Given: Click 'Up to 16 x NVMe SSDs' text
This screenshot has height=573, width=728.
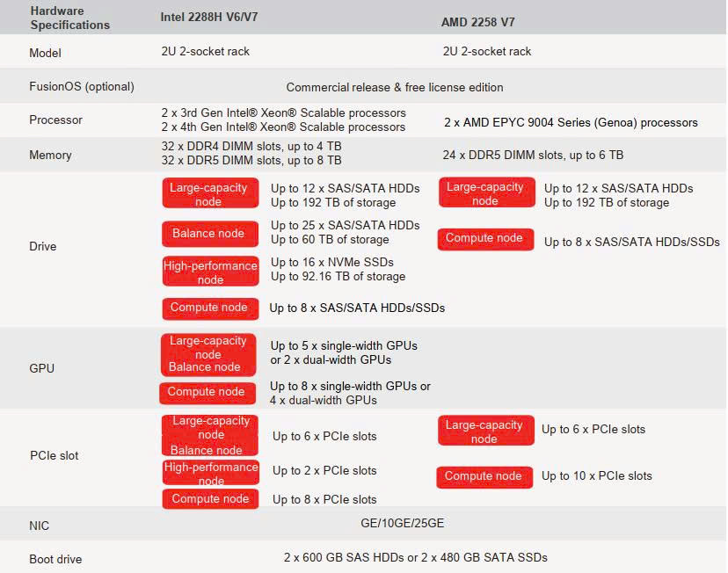Looking at the screenshot, I should (x=332, y=262).
